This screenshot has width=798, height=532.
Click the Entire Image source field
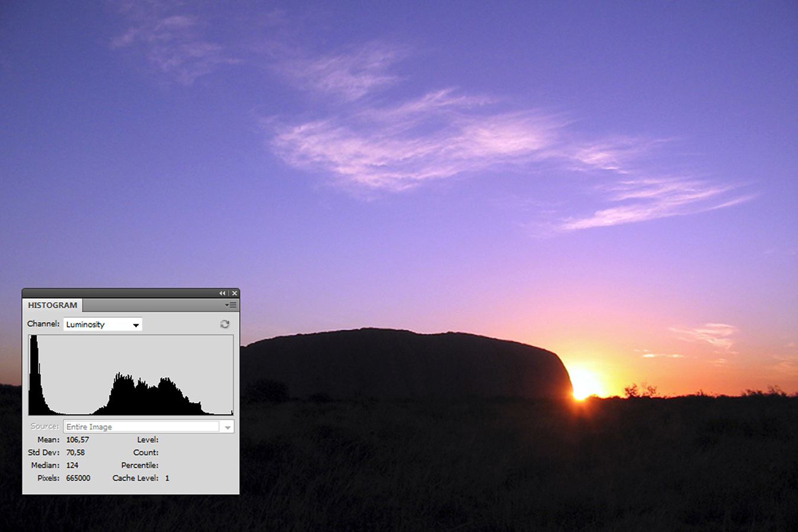point(142,427)
